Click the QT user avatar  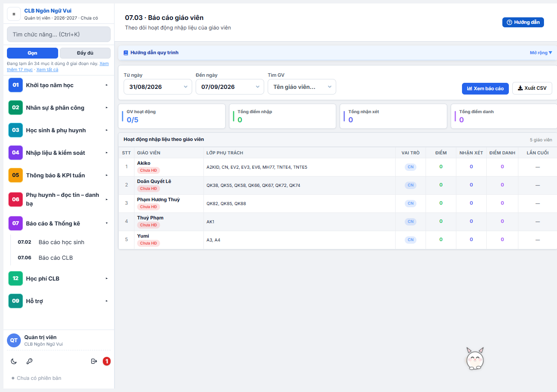click(x=14, y=340)
